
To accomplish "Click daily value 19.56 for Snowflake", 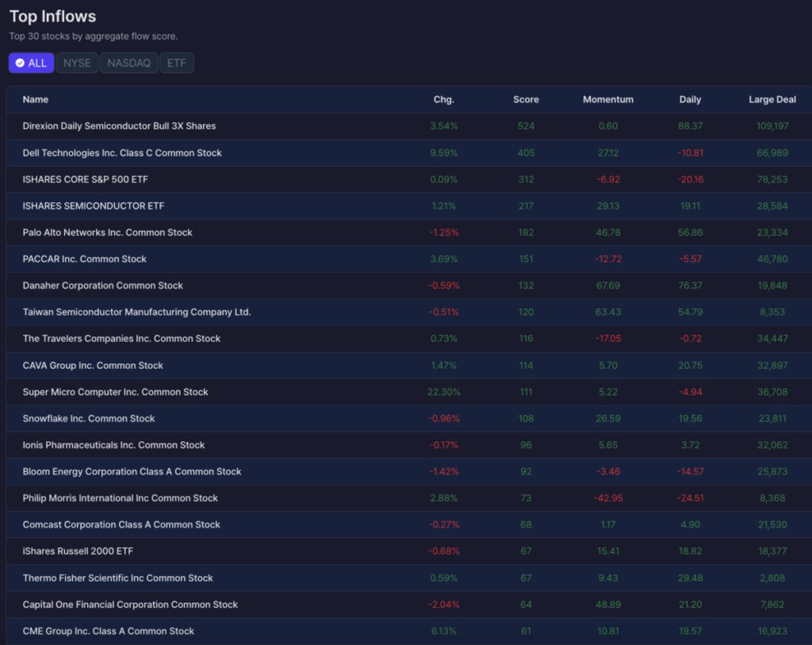I will (x=690, y=418).
